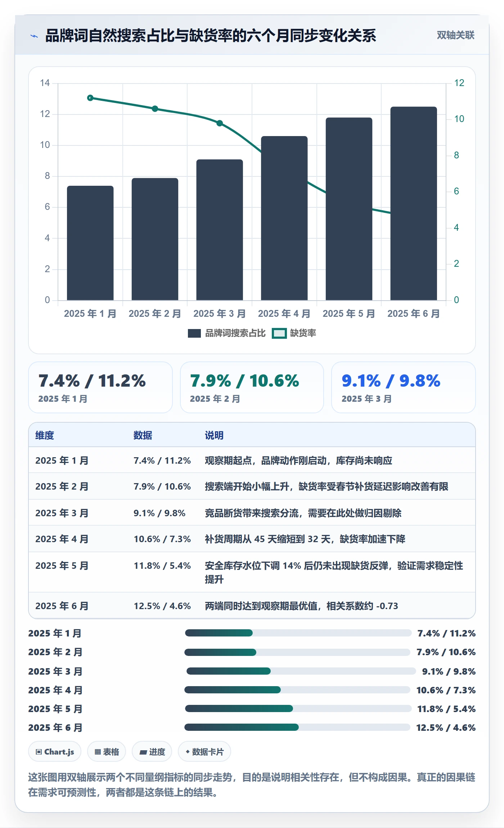Select the table cell 12.5% / 4.6%
Image resolution: width=504 pixels, height=828 pixels.
click(x=162, y=606)
